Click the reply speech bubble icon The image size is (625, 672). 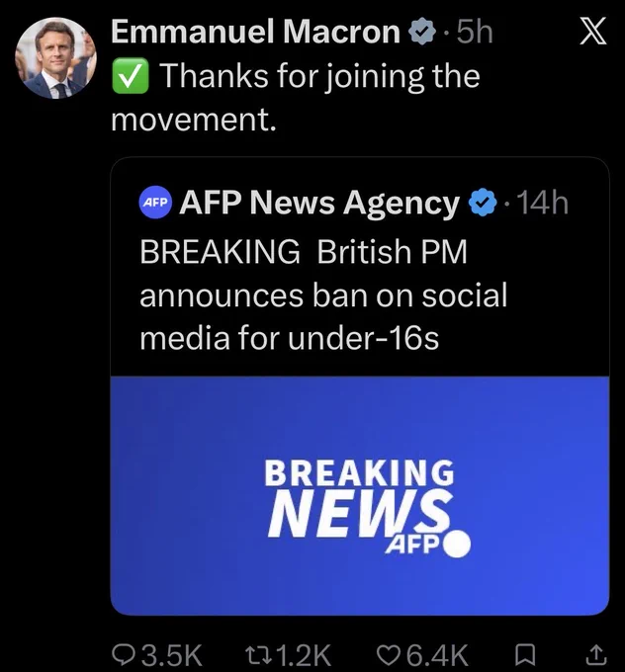tap(124, 654)
